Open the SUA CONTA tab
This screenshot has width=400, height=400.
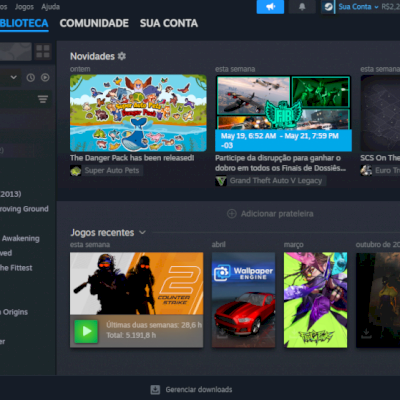(x=169, y=23)
